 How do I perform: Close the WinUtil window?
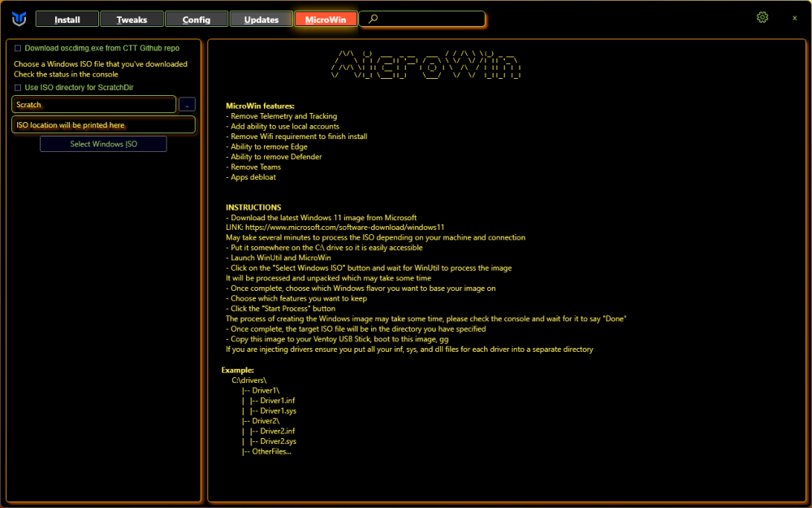click(x=794, y=18)
